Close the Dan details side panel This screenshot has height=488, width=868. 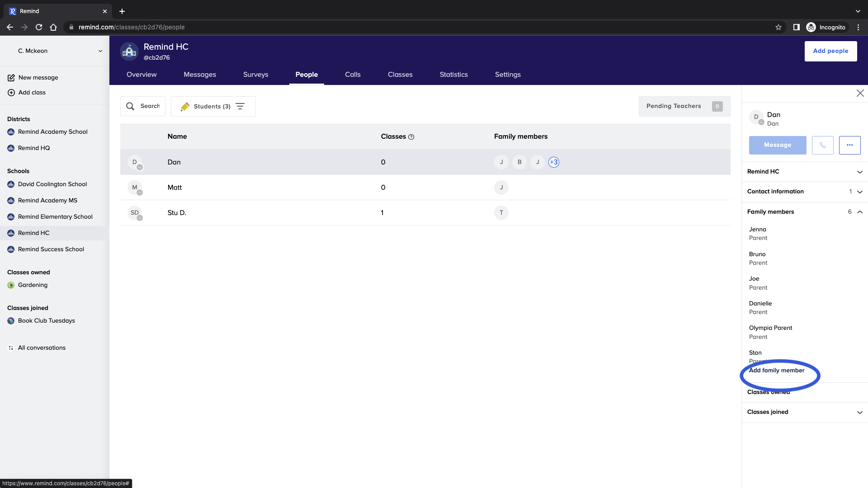point(860,93)
